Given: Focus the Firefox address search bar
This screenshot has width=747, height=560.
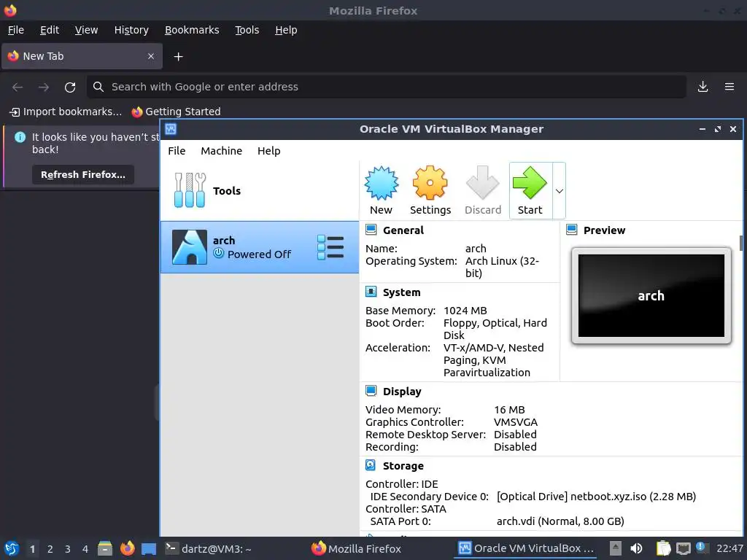Looking at the screenshot, I should click(387, 87).
